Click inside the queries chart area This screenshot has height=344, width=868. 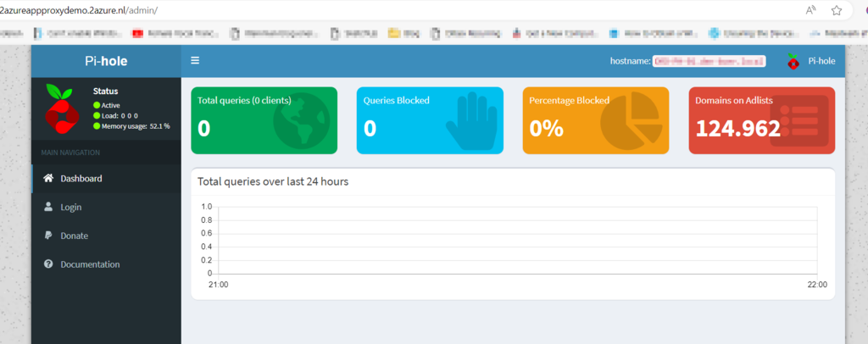pos(518,240)
